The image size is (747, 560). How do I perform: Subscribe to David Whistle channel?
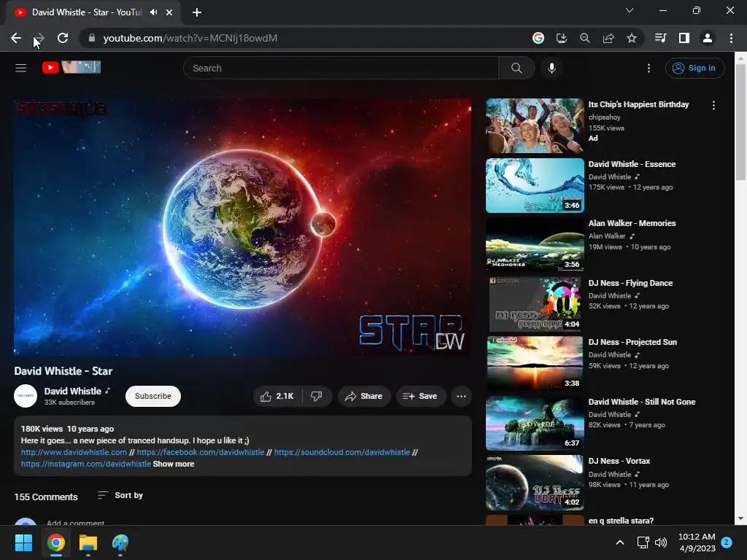coord(153,396)
